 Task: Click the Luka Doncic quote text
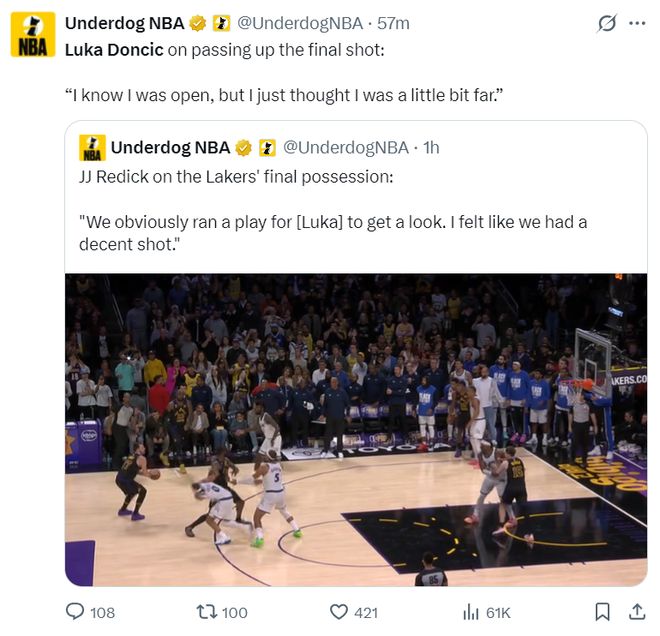(x=283, y=96)
